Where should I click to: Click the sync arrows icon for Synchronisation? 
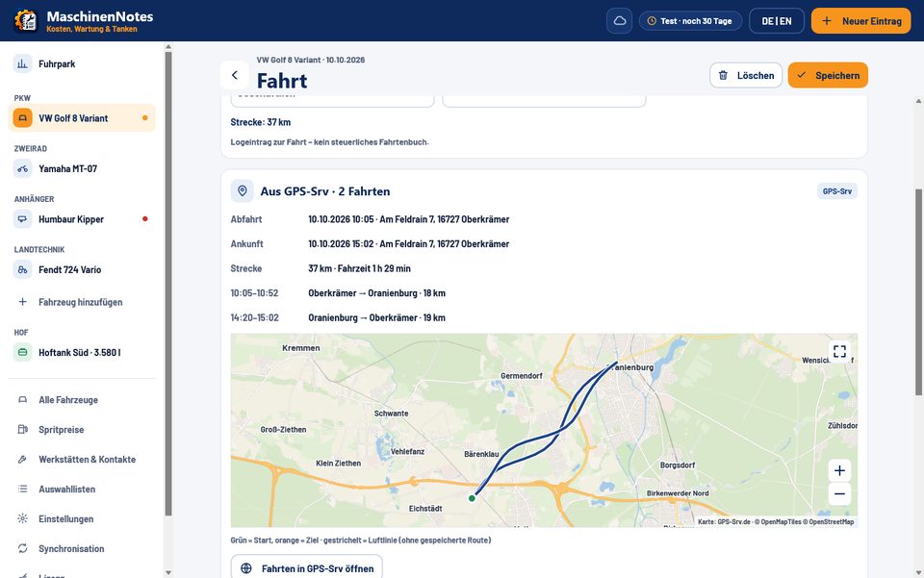[x=22, y=548]
